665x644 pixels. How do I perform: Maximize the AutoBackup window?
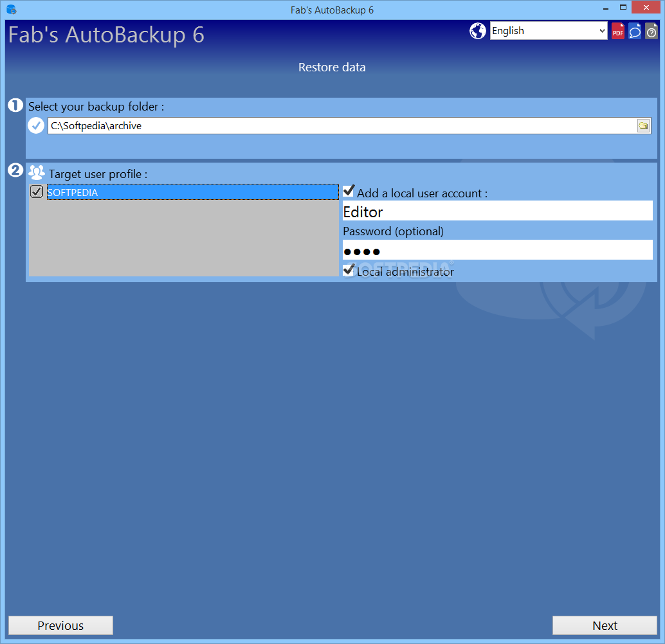point(623,8)
